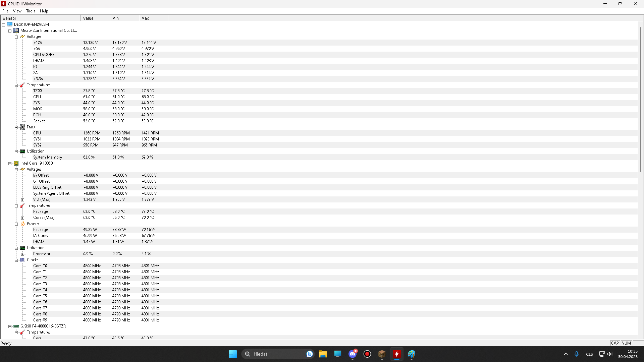Click the DESKTOP-6N2V65M computer icon
The image size is (644, 362).
tap(10, 24)
